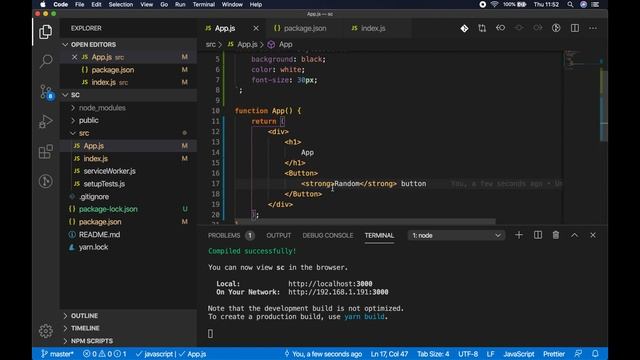Click the notifications bell in status bar
Screen dimensions: 640x360
point(595,353)
